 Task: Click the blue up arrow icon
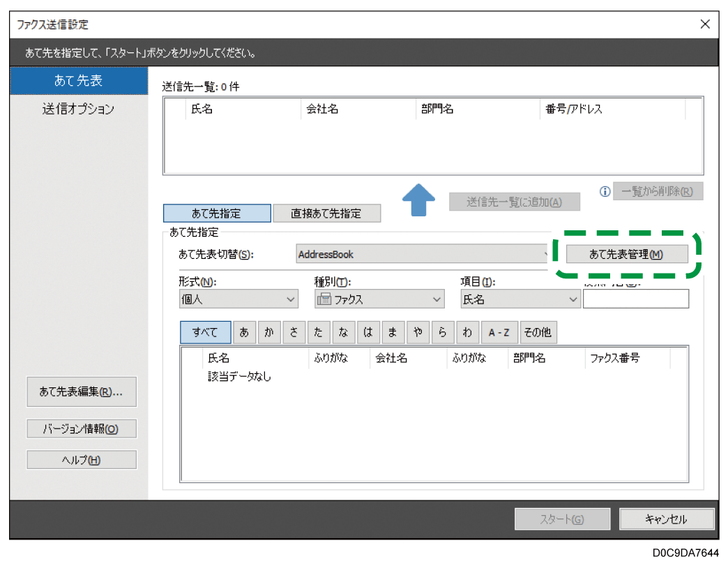click(x=418, y=199)
